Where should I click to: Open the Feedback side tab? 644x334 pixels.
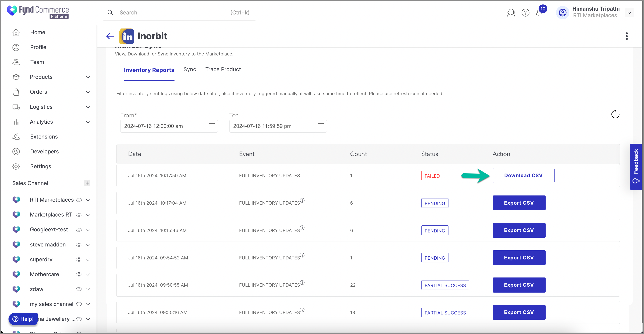pyautogui.click(x=635, y=167)
